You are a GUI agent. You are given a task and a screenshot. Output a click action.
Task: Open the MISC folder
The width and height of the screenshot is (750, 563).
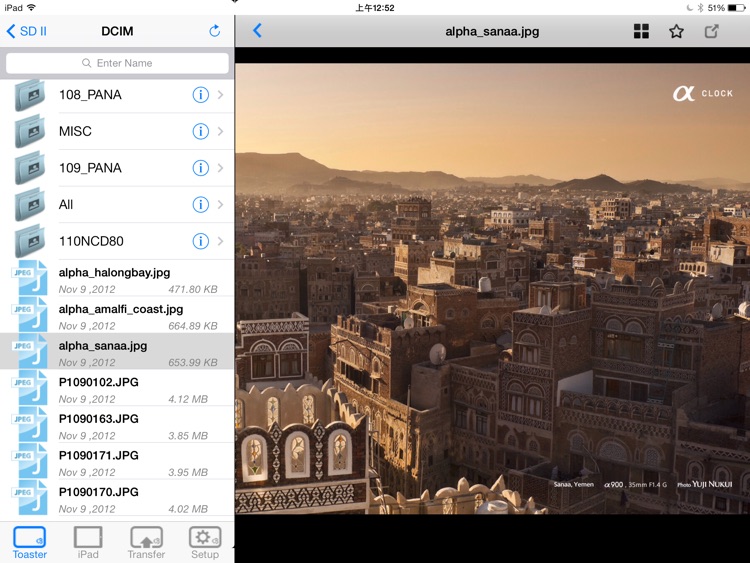(117, 131)
